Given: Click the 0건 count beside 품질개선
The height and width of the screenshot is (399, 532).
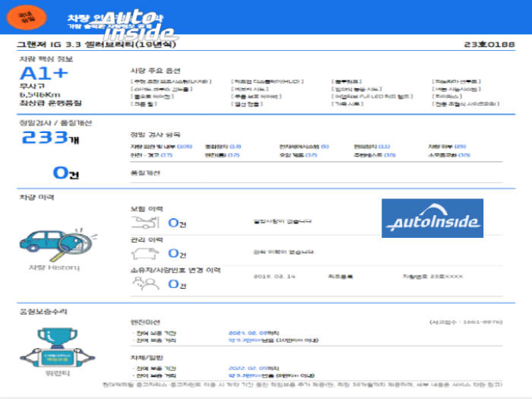Looking at the screenshot, I should pos(66,173).
